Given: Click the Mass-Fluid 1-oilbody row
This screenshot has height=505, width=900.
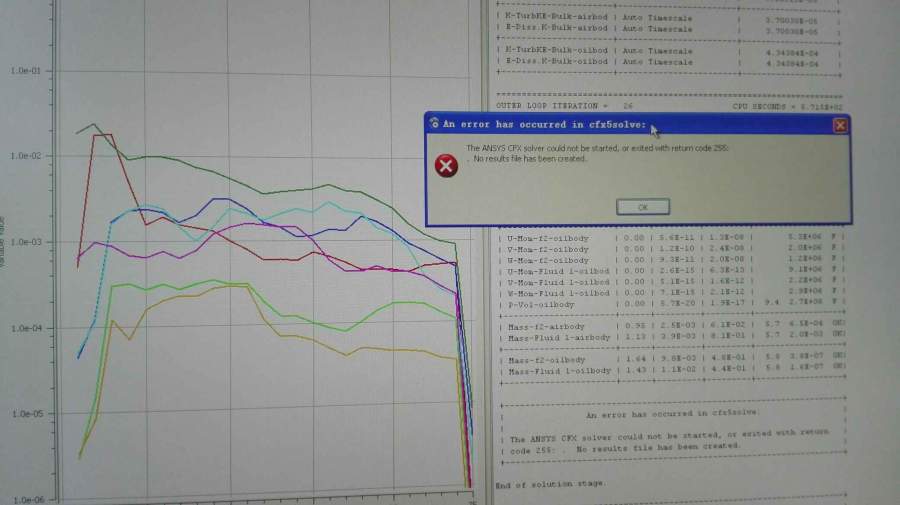Looking at the screenshot, I should [x=672, y=371].
